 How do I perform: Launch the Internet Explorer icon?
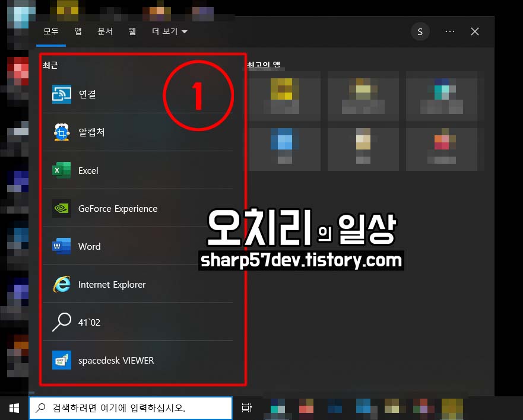[62, 284]
